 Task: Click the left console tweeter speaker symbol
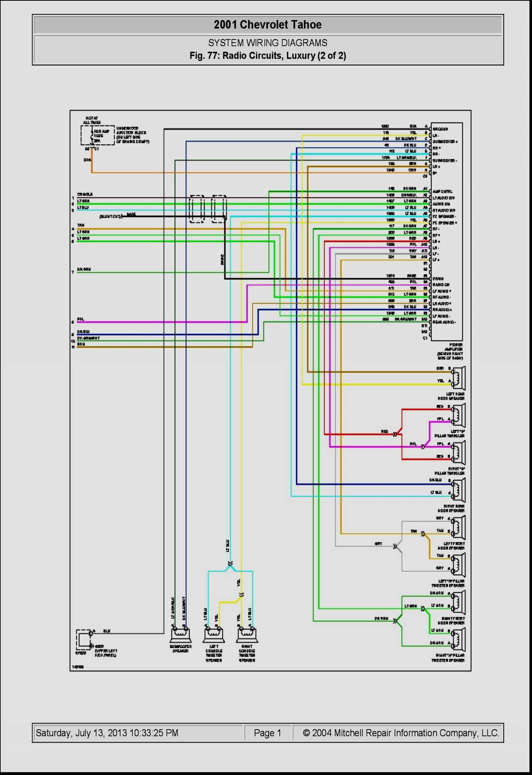(214, 633)
